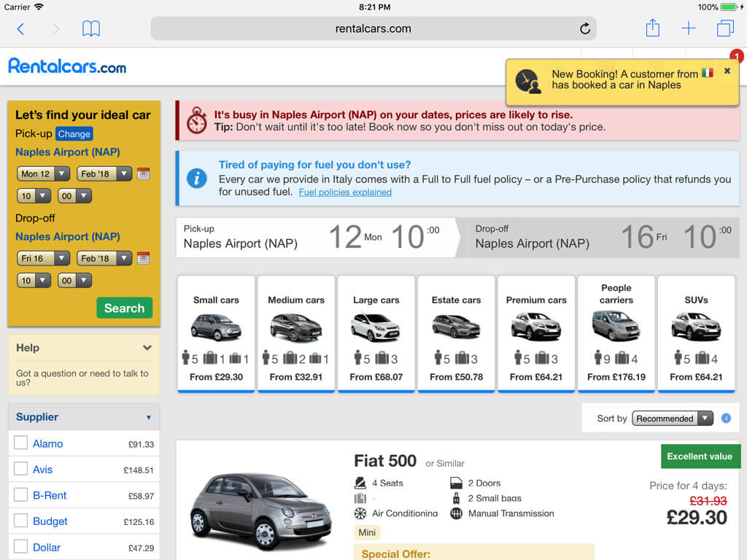Image resolution: width=747 pixels, height=560 pixels.
Task: Go back using Safari back arrow
Action: pyautogui.click(x=20, y=29)
